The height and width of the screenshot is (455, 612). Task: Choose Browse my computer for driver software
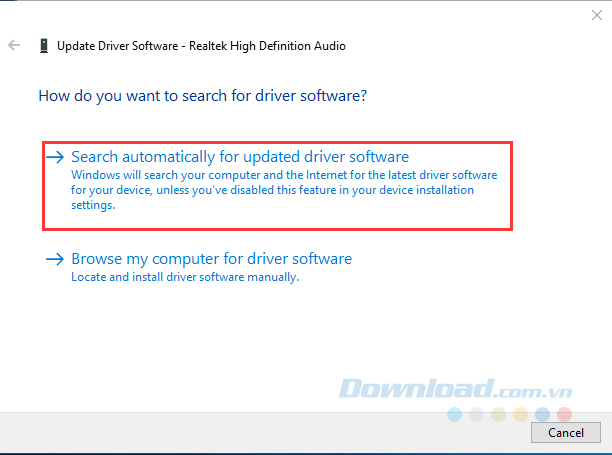click(x=212, y=259)
